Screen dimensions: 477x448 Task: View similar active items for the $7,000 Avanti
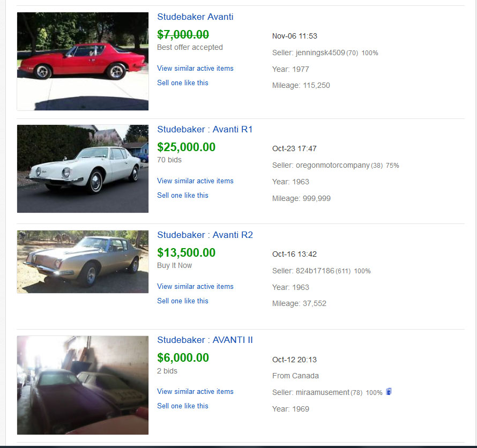[195, 68]
